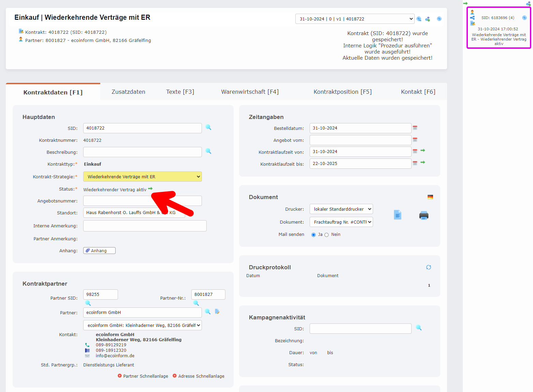Screen dimensions: 533x392
Task: Click the printer icon in Dokument section
Action: point(424,215)
